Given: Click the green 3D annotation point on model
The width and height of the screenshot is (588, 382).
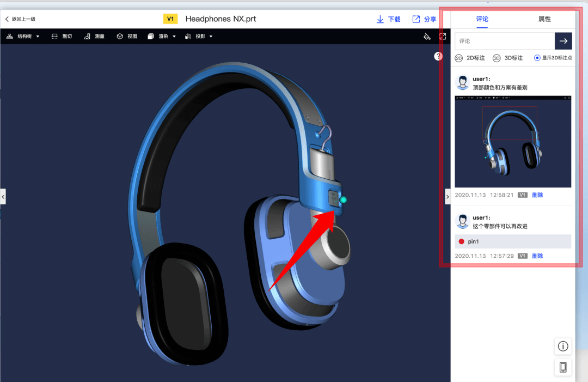Looking at the screenshot, I should click(x=343, y=200).
